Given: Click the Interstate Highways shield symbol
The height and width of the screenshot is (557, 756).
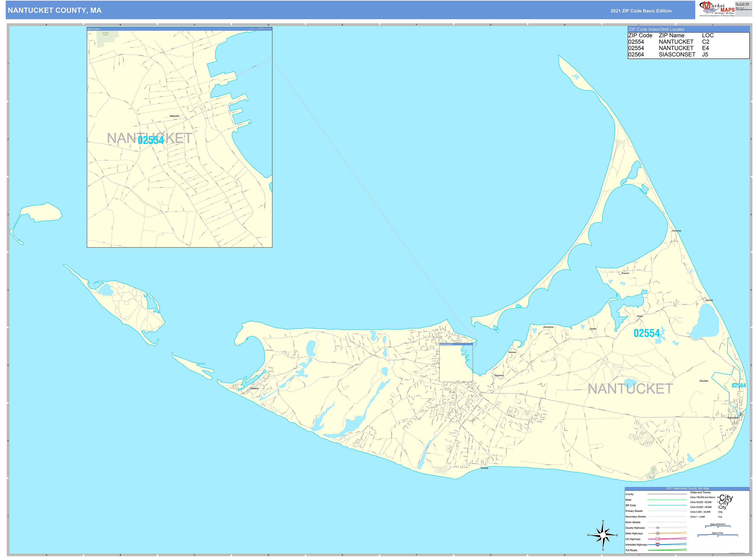Looking at the screenshot, I should [657, 545].
